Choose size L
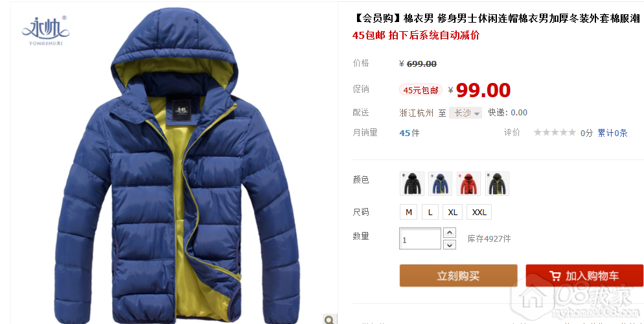This screenshot has height=324, width=644. 430,212
